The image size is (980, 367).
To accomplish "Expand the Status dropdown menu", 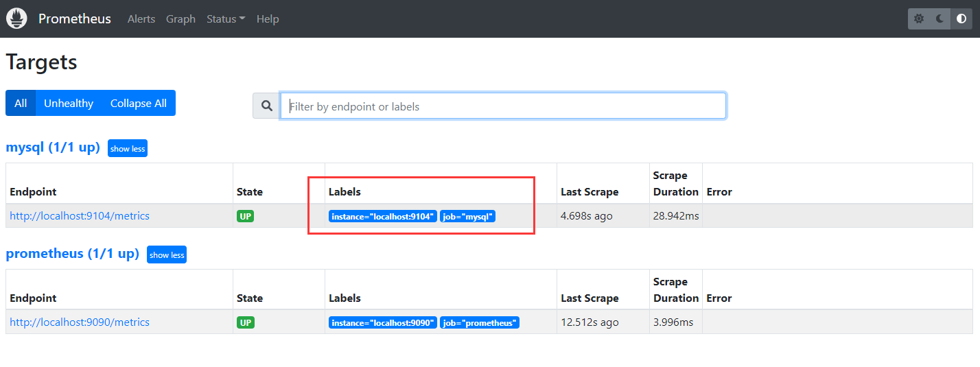I will coord(226,19).
